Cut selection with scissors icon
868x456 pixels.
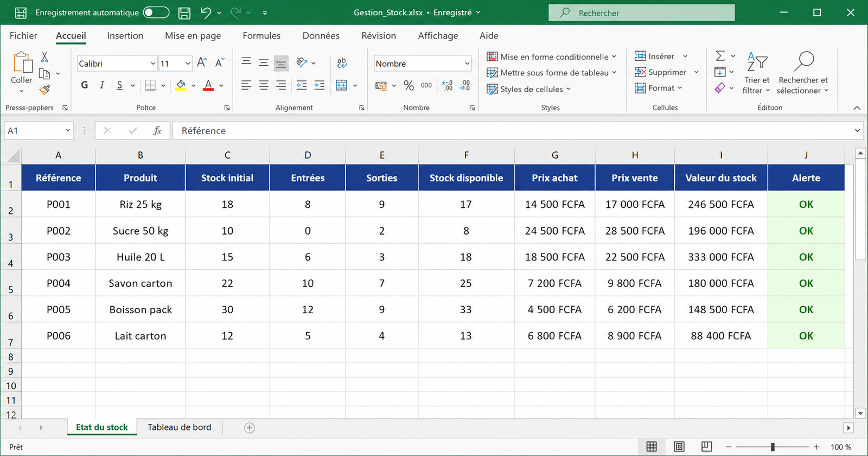point(44,56)
